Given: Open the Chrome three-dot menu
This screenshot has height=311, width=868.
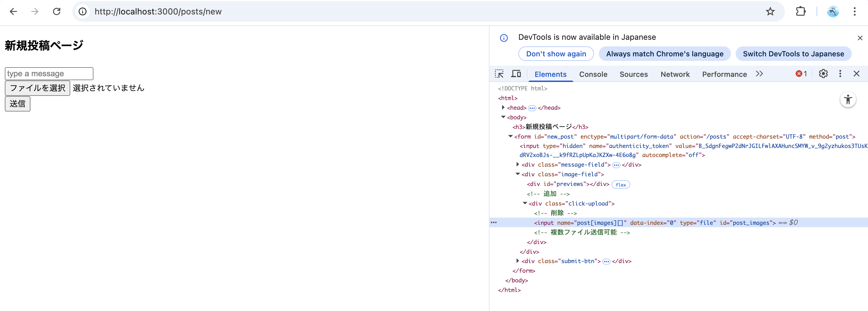Looking at the screenshot, I should point(854,11).
